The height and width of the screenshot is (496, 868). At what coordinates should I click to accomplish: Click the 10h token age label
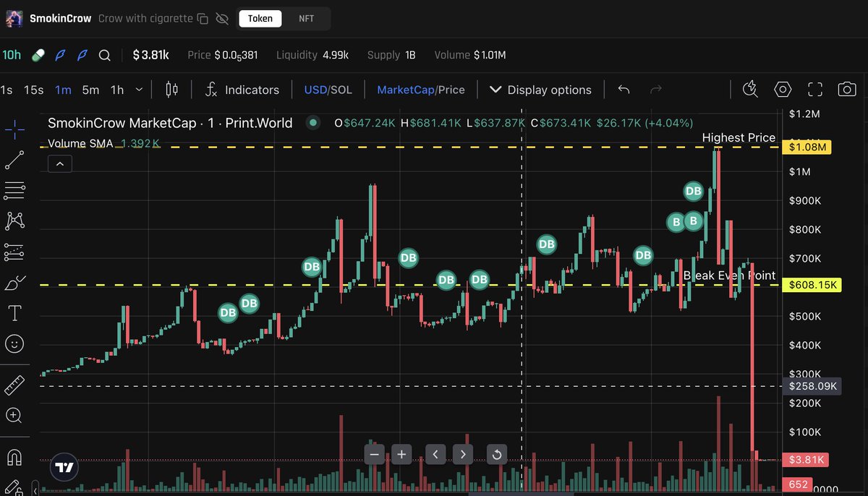pyautogui.click(x=12, y=55)
